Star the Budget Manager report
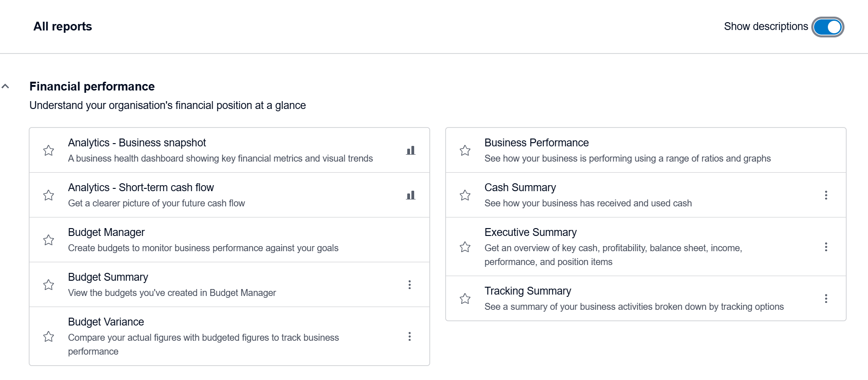Viewport: 868px width, 380px height. [x=48, y=240]
